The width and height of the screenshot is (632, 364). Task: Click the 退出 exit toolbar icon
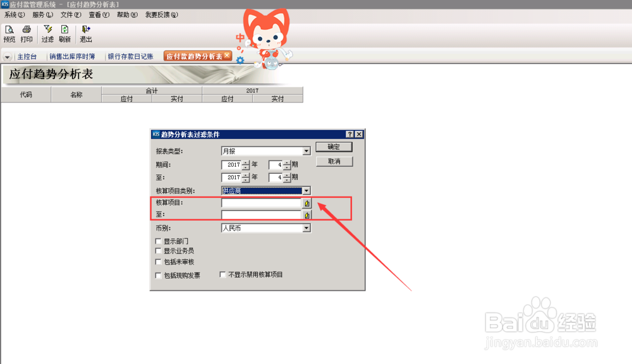[x=85, y=33]
